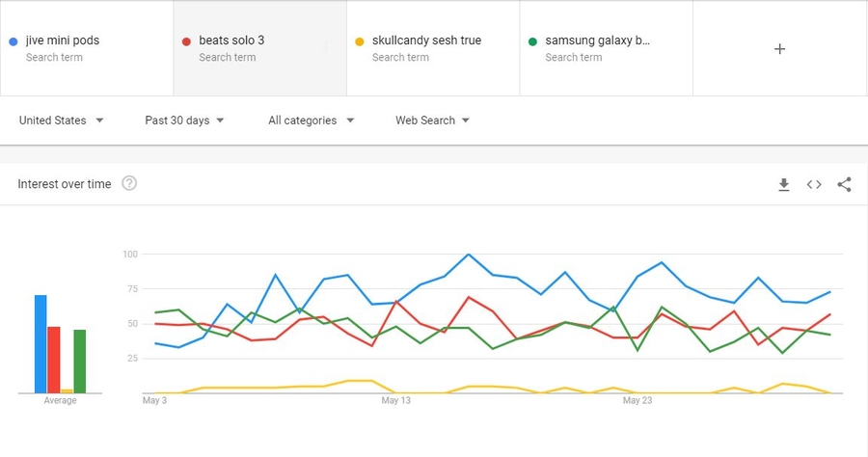Download the Interest over time data
The width and height of the screenshot is (868, 457).
(784, 185)
